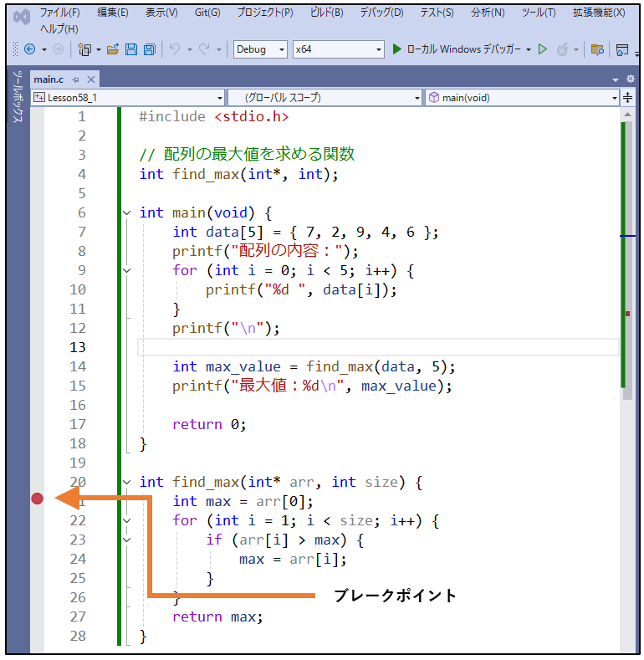This screenshot has height=660, width=644.
Task: Click the navigate backward arrow icon
Action: pos(29,49)
